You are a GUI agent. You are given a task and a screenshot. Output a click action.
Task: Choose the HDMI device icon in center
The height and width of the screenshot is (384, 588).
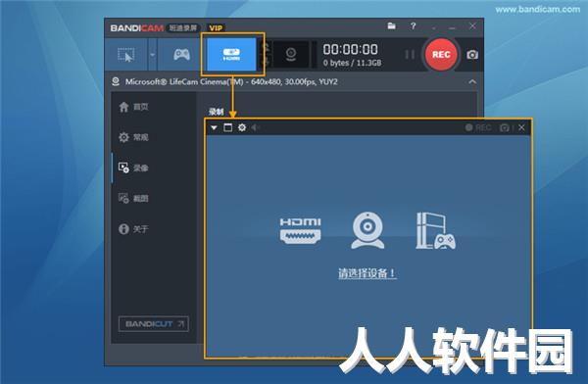point(300,230)
